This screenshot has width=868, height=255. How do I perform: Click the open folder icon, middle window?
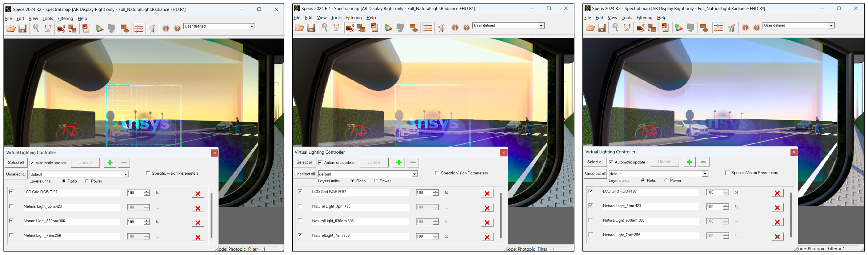point(299,28)
